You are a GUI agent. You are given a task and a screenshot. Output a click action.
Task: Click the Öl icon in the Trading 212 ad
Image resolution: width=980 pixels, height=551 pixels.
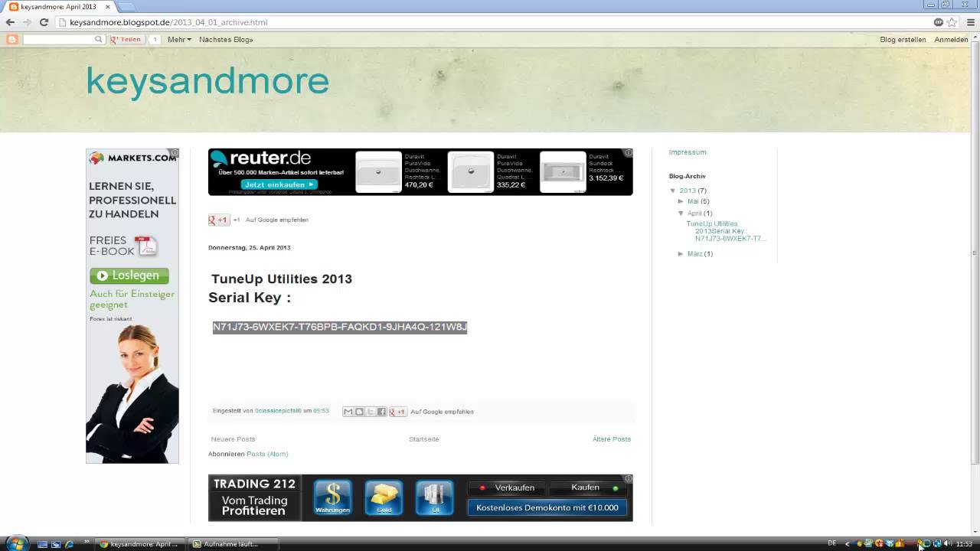435,497
